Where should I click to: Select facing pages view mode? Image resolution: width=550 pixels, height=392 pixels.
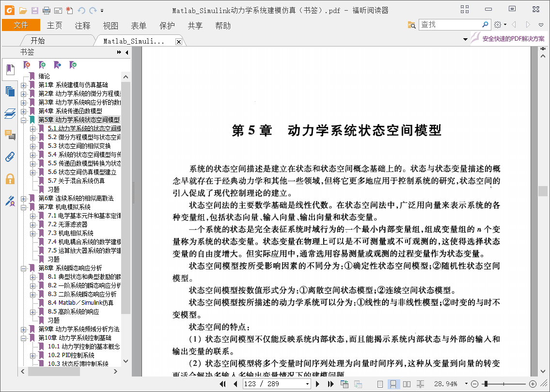click(407, 384)
